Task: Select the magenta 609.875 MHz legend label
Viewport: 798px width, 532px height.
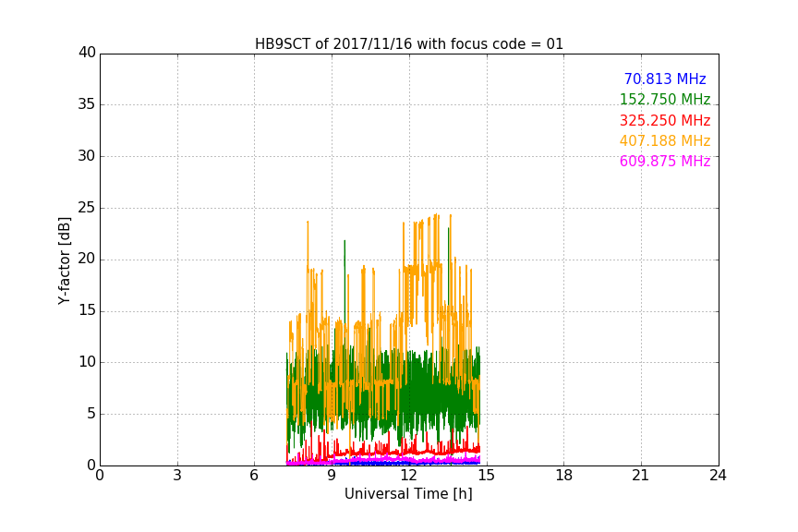Action: coord(665,161)
